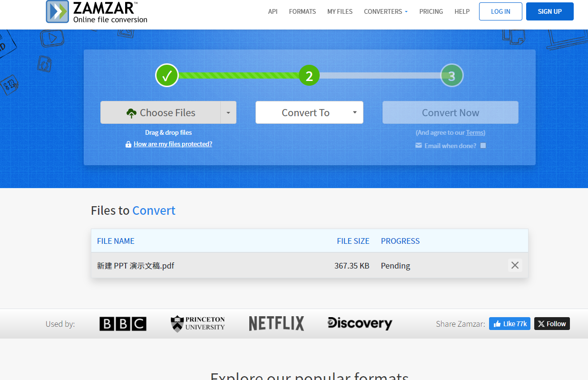Click the step 3 circle indicator
The width and height of the screenshot is (588, 380).
451,76
